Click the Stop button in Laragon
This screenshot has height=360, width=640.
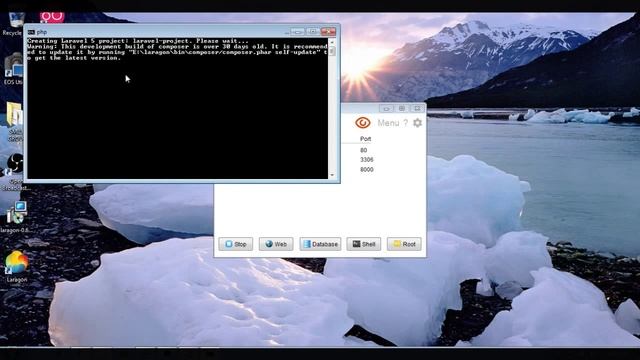[x=236, y=244]
